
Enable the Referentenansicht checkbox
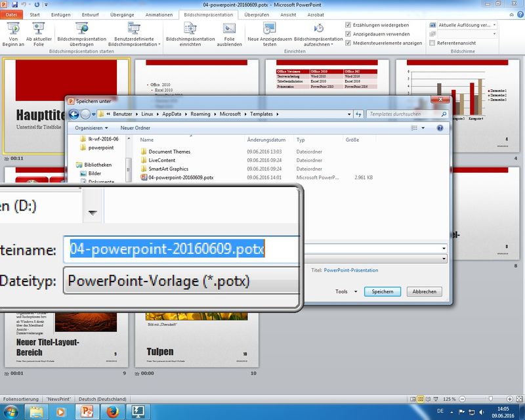432,43
